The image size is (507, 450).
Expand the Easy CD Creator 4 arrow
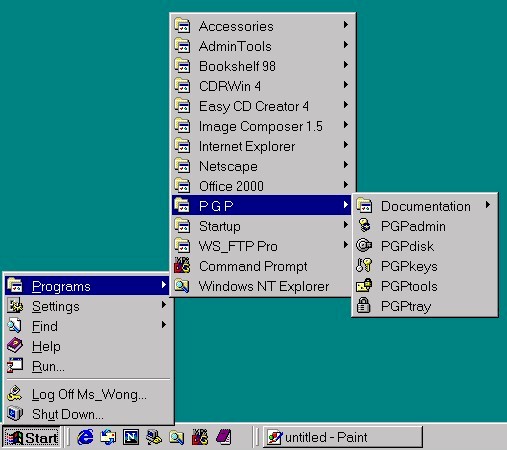[346, 105]
